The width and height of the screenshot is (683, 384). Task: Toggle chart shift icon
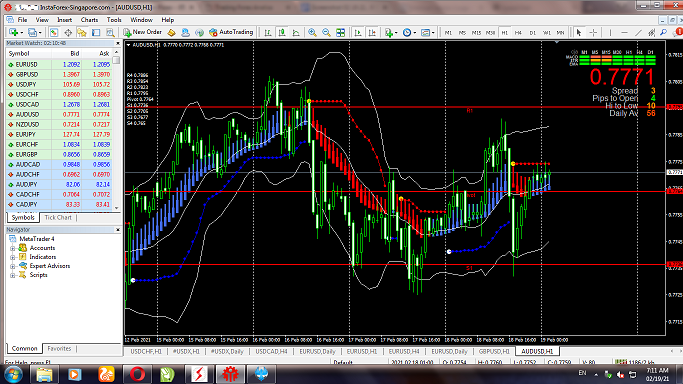pyautogui.click(x=372, y=32)
